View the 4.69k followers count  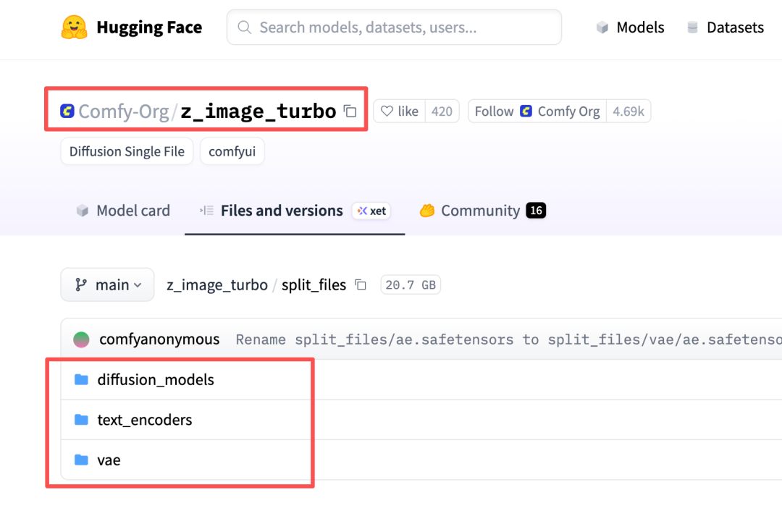pos(628,111)
